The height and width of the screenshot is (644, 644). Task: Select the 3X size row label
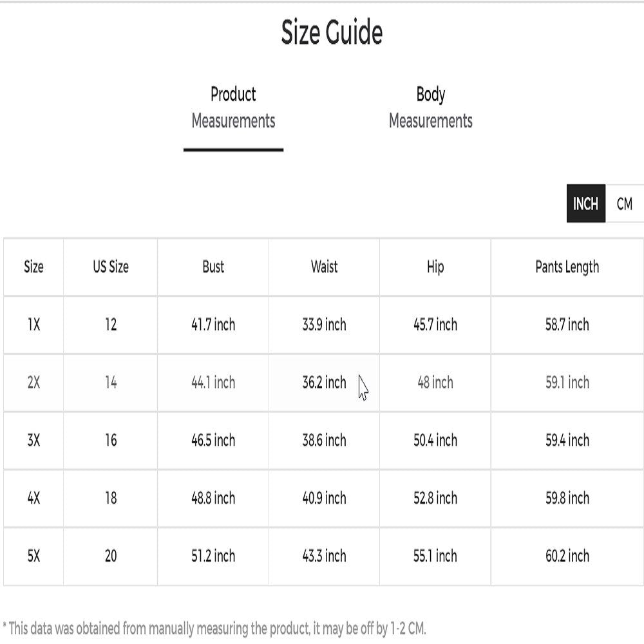point(33,440)
